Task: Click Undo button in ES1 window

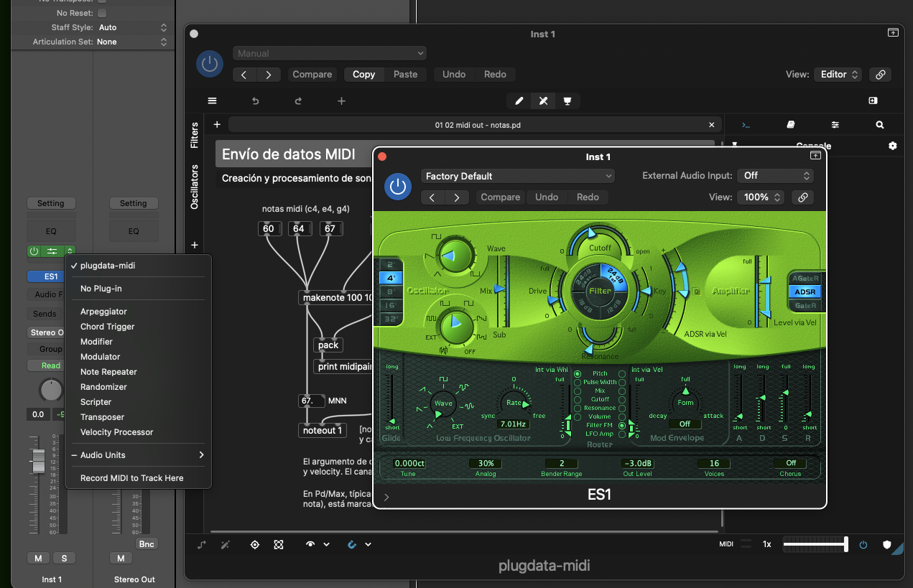Action: click(x=547, y=197)
